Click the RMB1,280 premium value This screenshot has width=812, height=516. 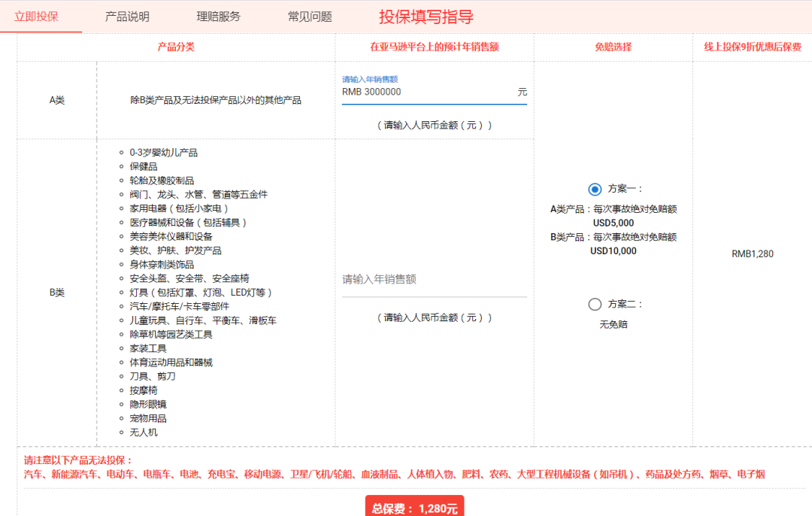753,253
